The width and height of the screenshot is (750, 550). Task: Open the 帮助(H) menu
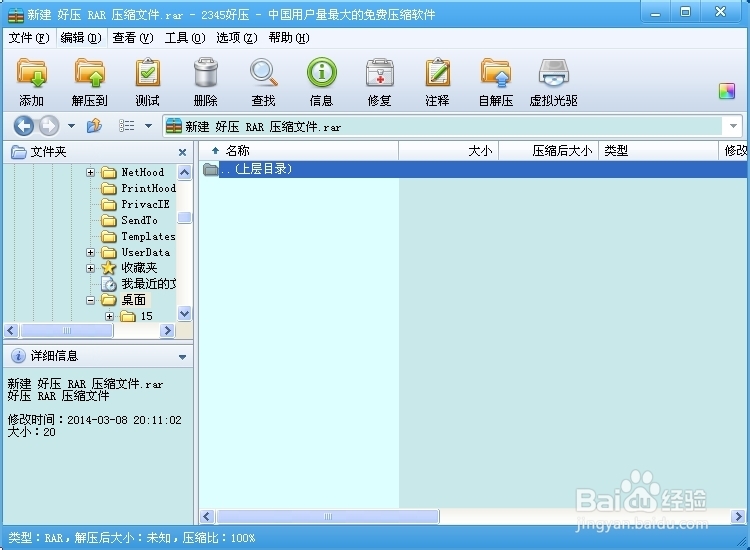pyautogui.click(x=289, y=38)
